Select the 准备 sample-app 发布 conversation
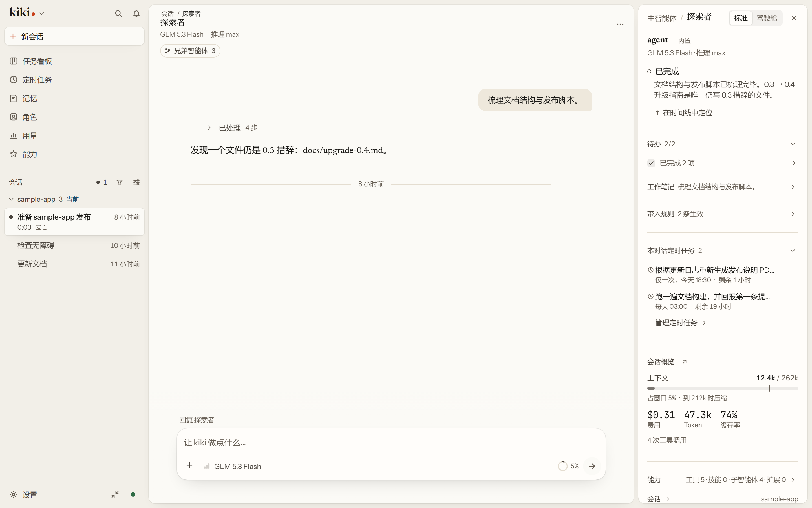The width and height of the screenshot is (812, 508). pos(74,222)
